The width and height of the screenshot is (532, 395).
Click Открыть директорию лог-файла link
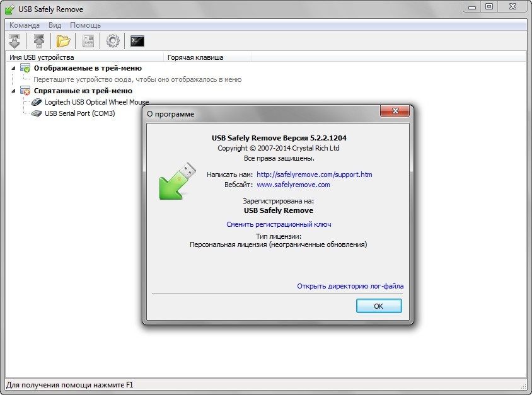pyautogui.click(x=350, y=286)
